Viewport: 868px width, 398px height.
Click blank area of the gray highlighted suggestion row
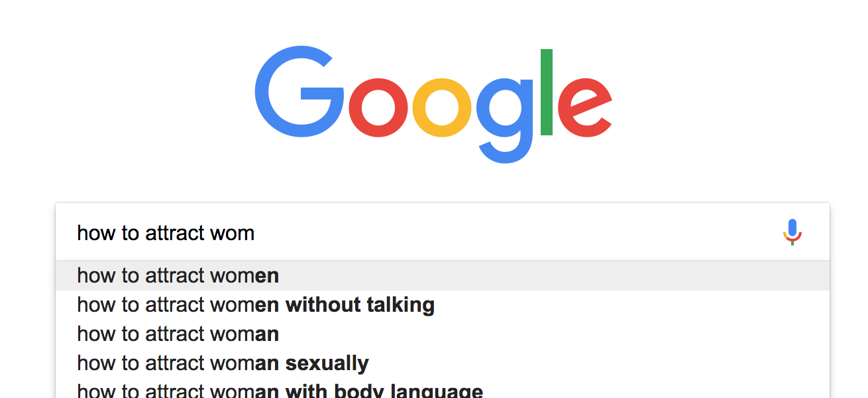point(530,275)
